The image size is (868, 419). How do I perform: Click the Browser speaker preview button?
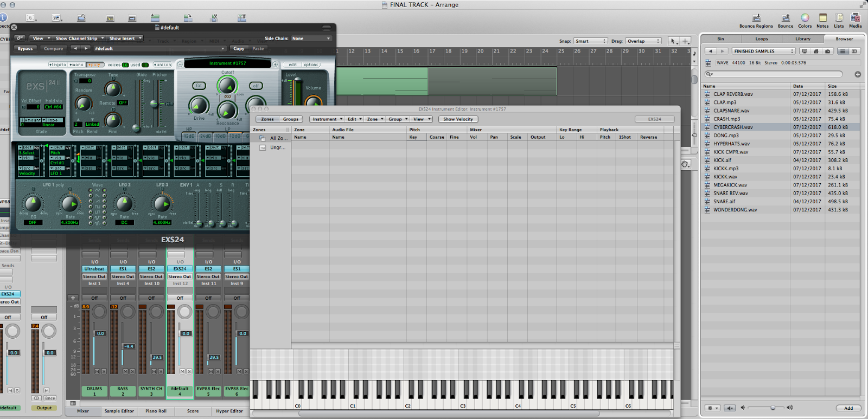(x=730, y=408)
